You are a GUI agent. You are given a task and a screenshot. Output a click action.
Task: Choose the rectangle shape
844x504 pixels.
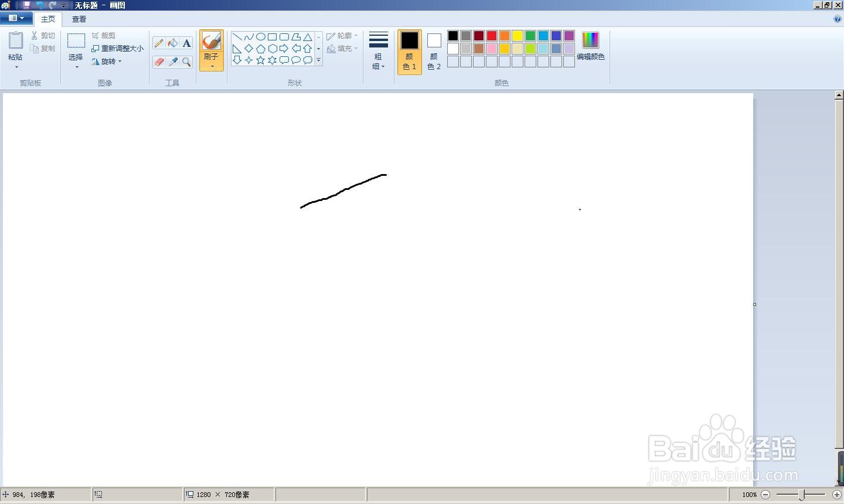[273, 37]
